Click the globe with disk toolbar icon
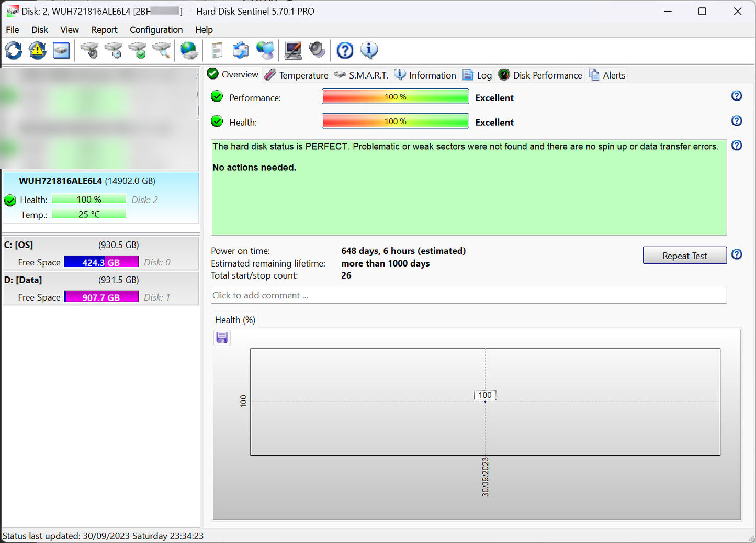The image size is (756, 543). coord(189,51)
